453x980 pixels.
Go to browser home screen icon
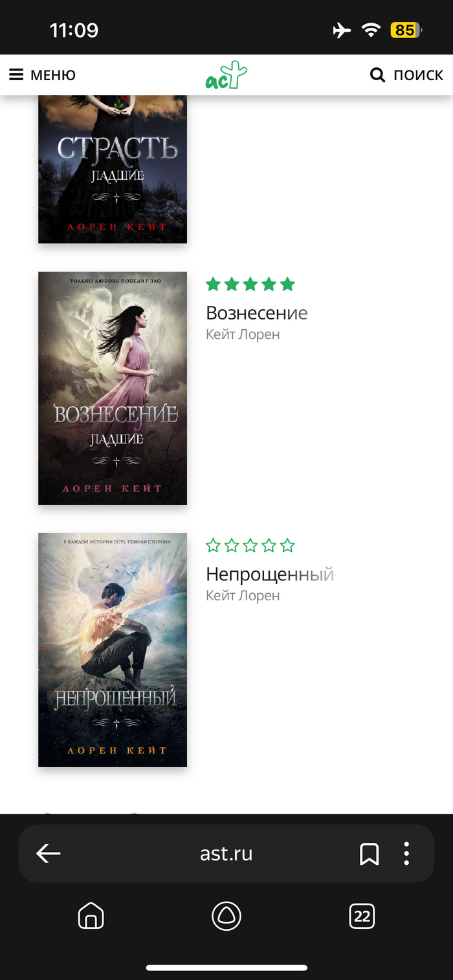click(91, 916)
